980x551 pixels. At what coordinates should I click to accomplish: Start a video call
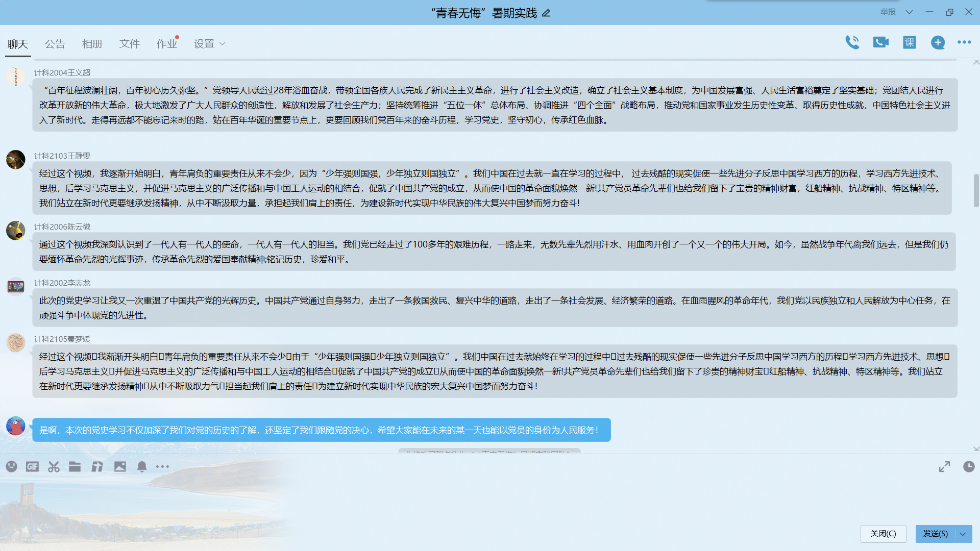880,42
